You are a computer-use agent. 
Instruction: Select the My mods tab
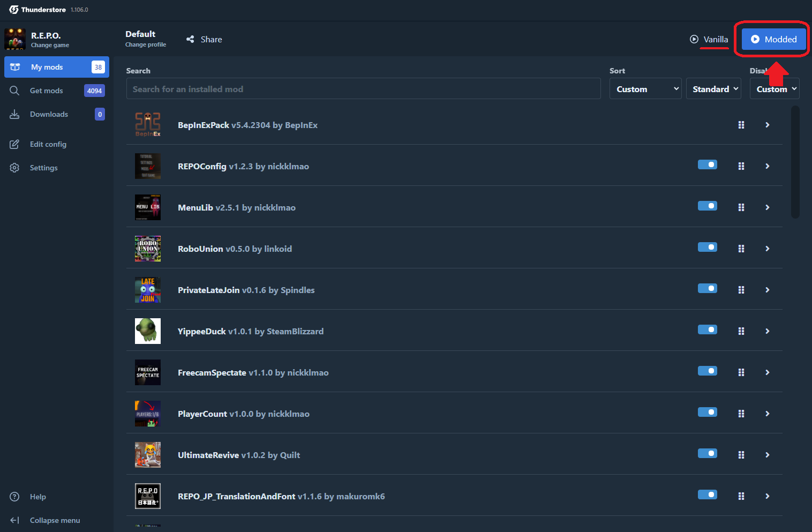pyautogui.click(x=47, y=67)
